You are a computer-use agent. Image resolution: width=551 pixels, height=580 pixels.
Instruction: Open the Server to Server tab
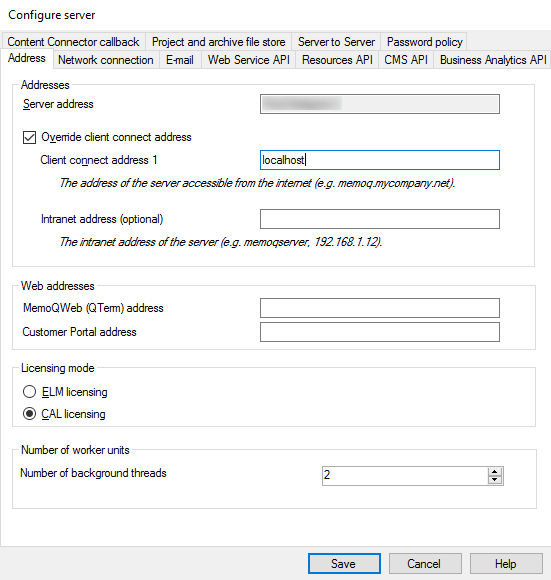pyautogui.click(x=336, y=41)
